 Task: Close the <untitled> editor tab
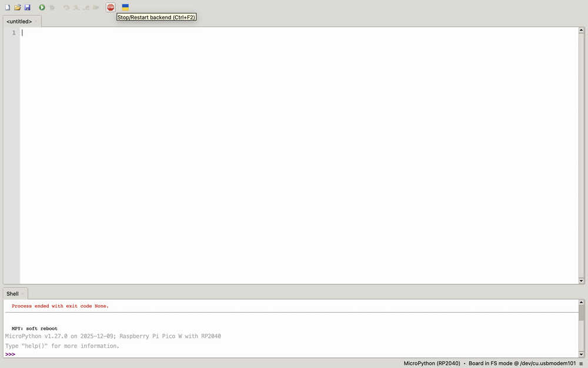pyautogui.click(x=36, y=22)
